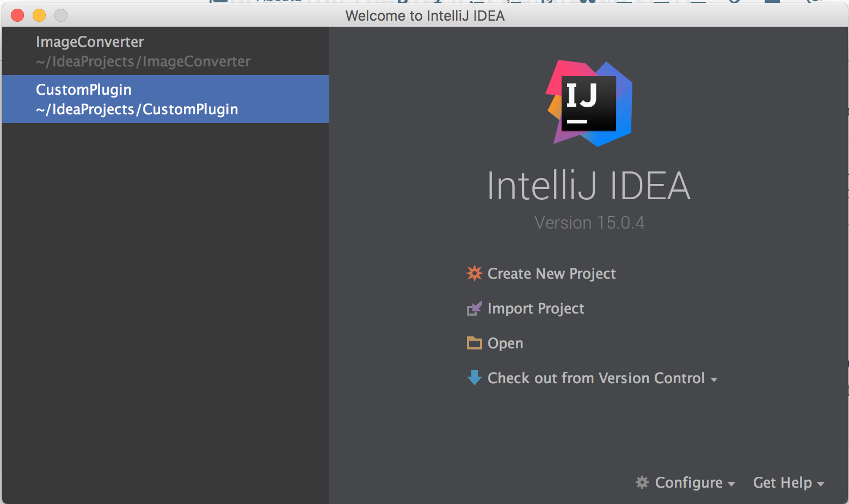Click the Configure gear icon

[642, 482]
